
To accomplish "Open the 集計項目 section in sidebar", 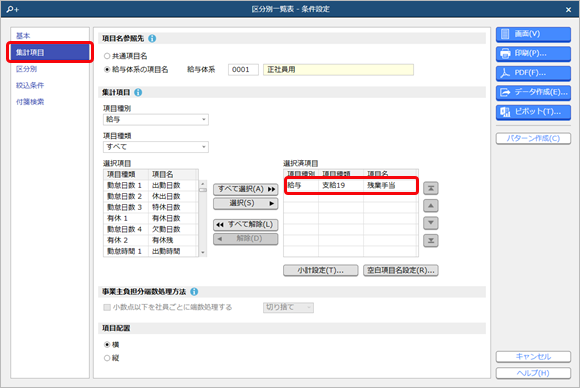I will 50,53.
